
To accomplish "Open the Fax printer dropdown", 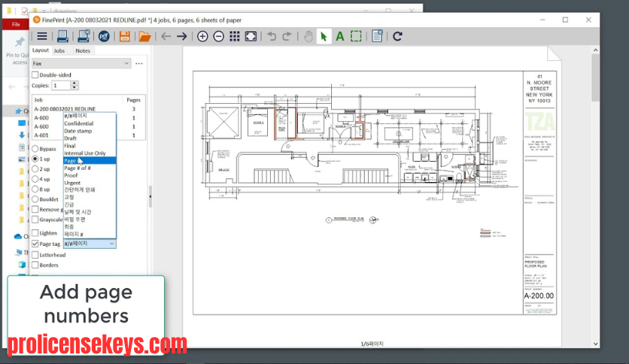I will [81, 63].
